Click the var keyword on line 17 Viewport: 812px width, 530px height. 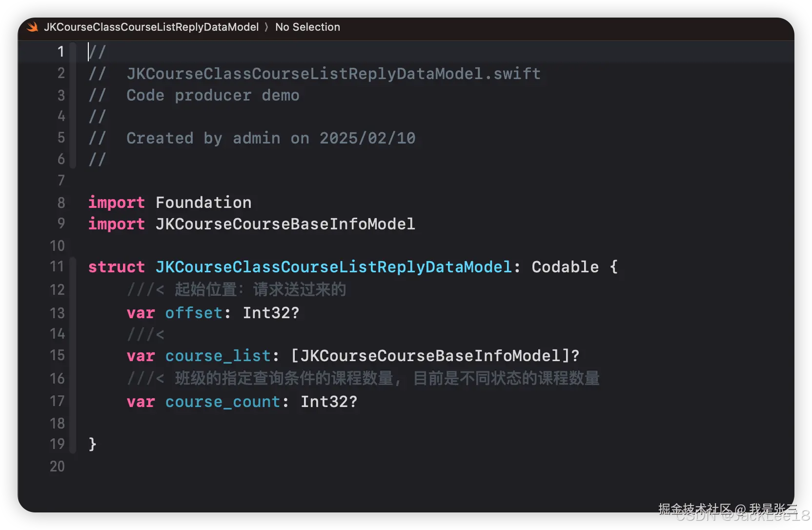(141, 402)
